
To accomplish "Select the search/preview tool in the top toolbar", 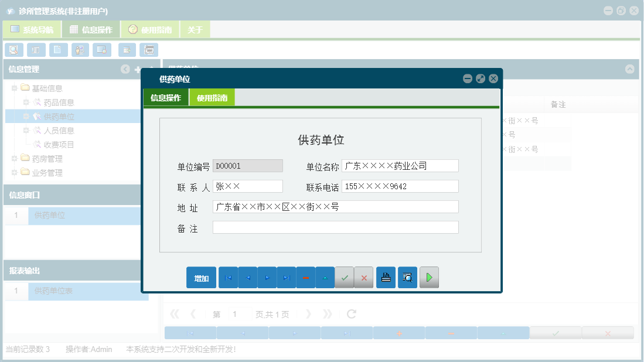I will pos(13,50).
